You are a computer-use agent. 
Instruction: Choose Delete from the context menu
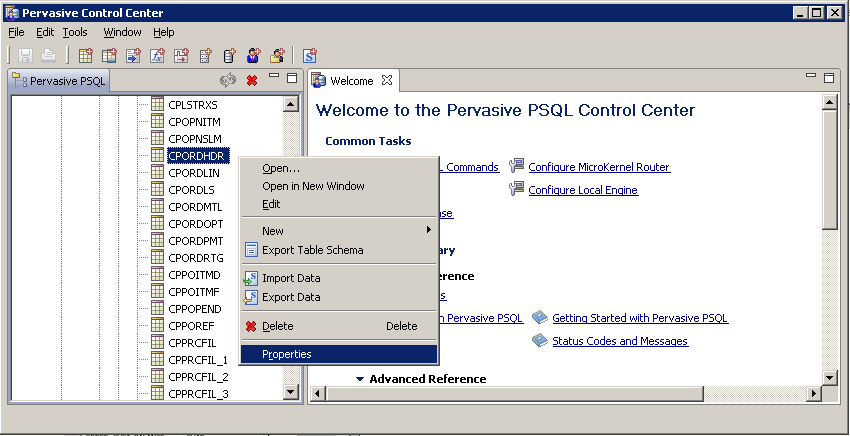pyautogui.click(x=339, y=326)
